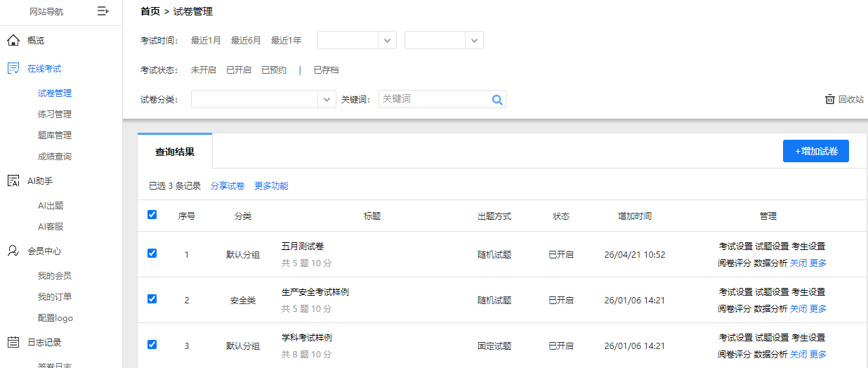
Task: Click 数据分析 for 生产安全考试样例
Action: 771,309
